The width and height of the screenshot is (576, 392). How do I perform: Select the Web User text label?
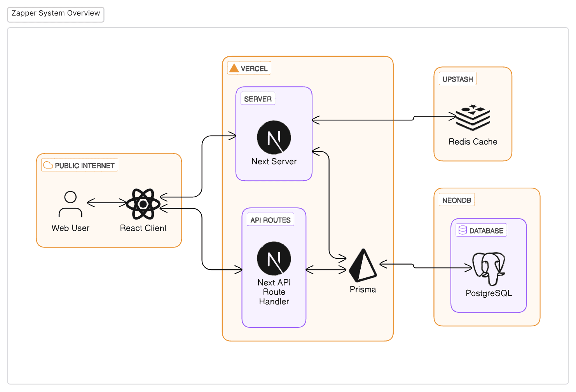pyautogui.click(x=70, y=228)
